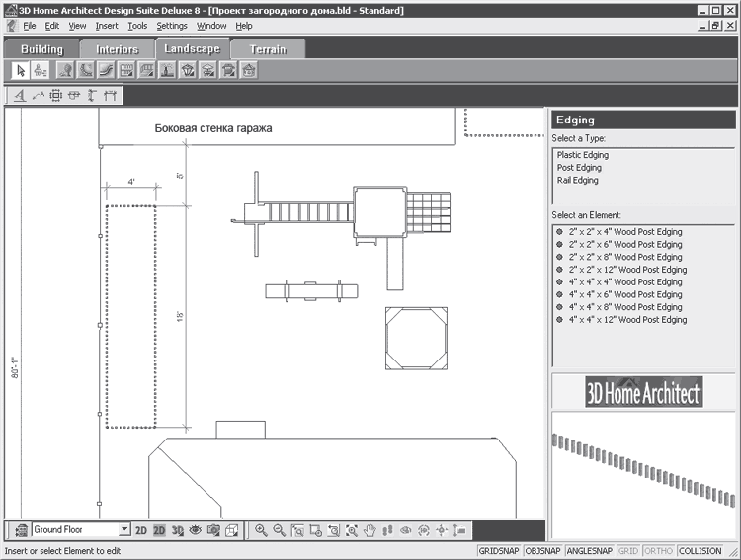Click the camera view icon
741x560 pixels.
pos(213,530)
